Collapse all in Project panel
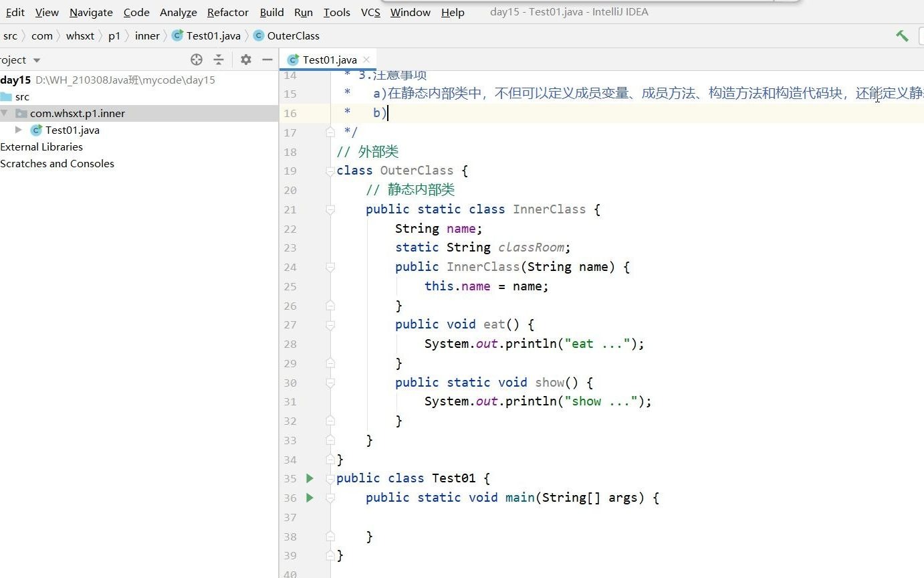924x578 pixels. click(x=219, y=60)
